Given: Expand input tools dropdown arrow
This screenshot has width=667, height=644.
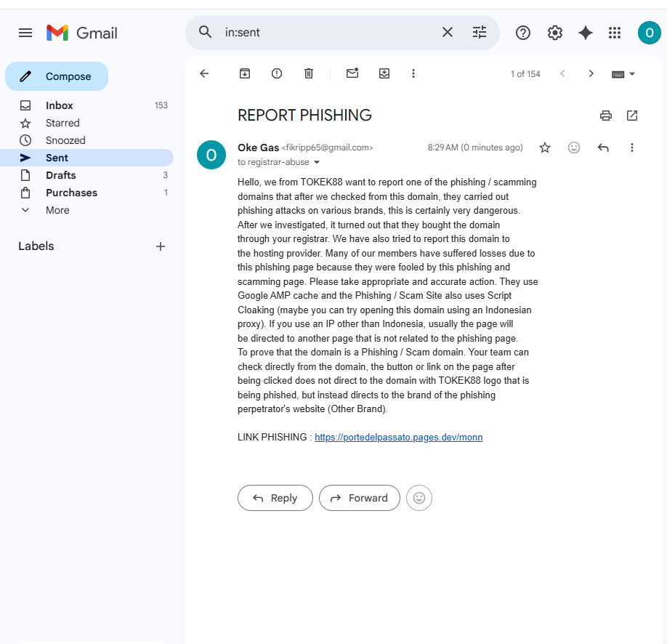Looking at the screenshot, I should (x=632, y=74).
